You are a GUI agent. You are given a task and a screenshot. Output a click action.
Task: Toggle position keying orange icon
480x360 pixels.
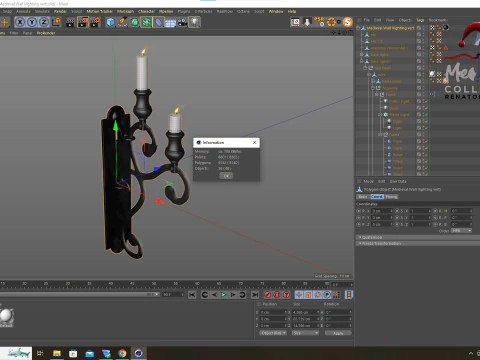(x=299, y=295)
